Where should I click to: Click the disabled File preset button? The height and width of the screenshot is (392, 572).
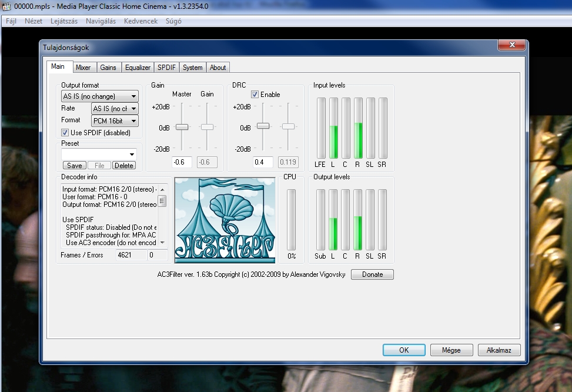pos(99,166)
